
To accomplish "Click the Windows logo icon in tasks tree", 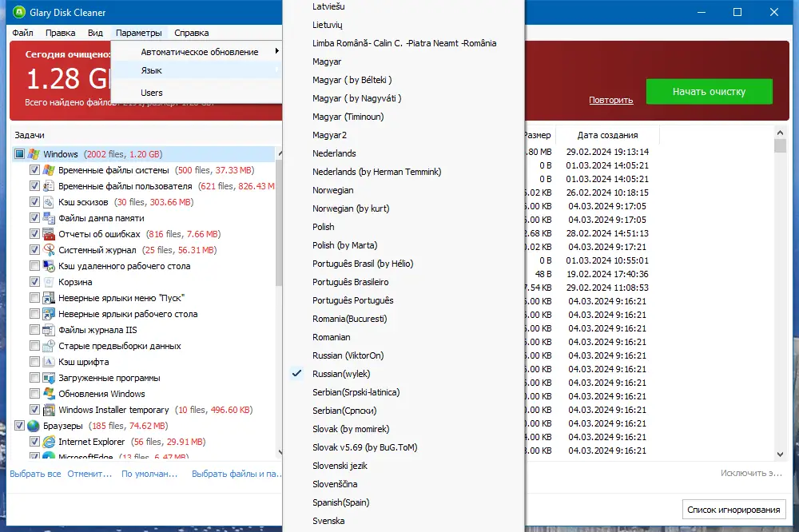I will point(34,154).
